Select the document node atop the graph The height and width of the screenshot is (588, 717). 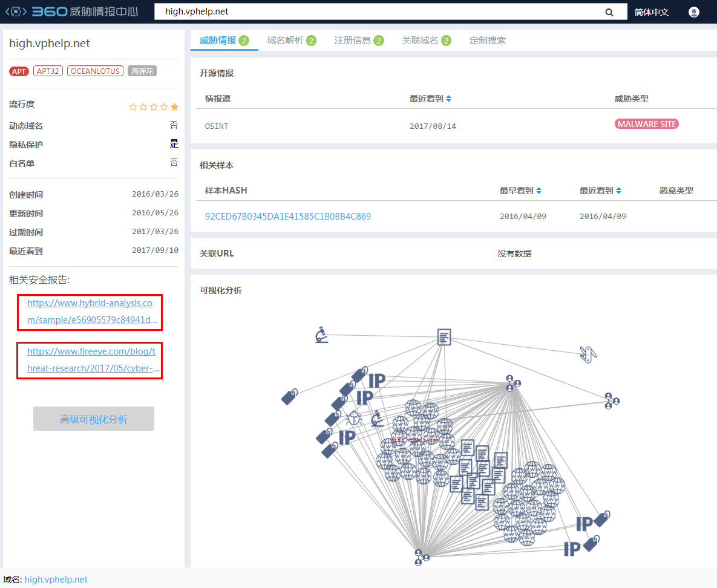(x=444, y=337)
